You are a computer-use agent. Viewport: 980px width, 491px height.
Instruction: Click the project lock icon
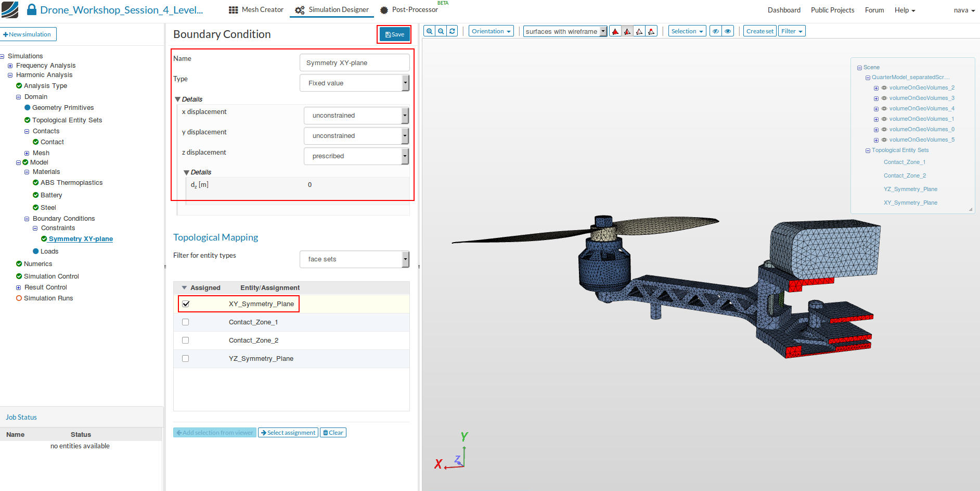[x=32, y=10]
